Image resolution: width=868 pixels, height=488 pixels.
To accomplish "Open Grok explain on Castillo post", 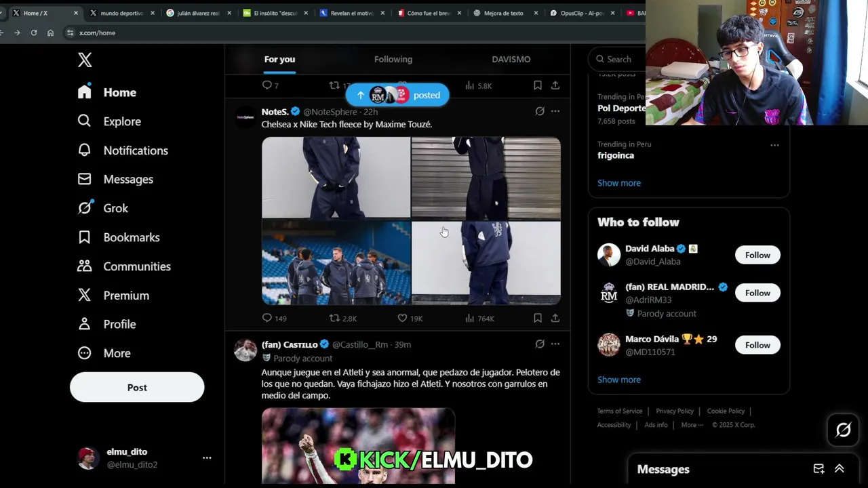I will click(540, 344).
